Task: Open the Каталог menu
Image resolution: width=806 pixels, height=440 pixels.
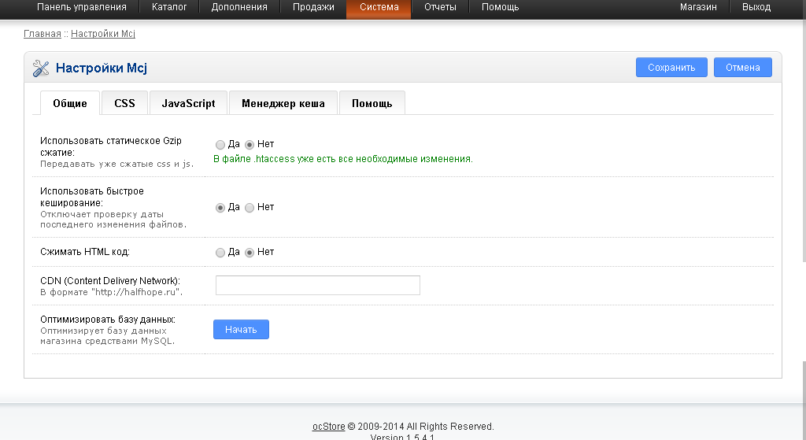Action: point(169,7)
